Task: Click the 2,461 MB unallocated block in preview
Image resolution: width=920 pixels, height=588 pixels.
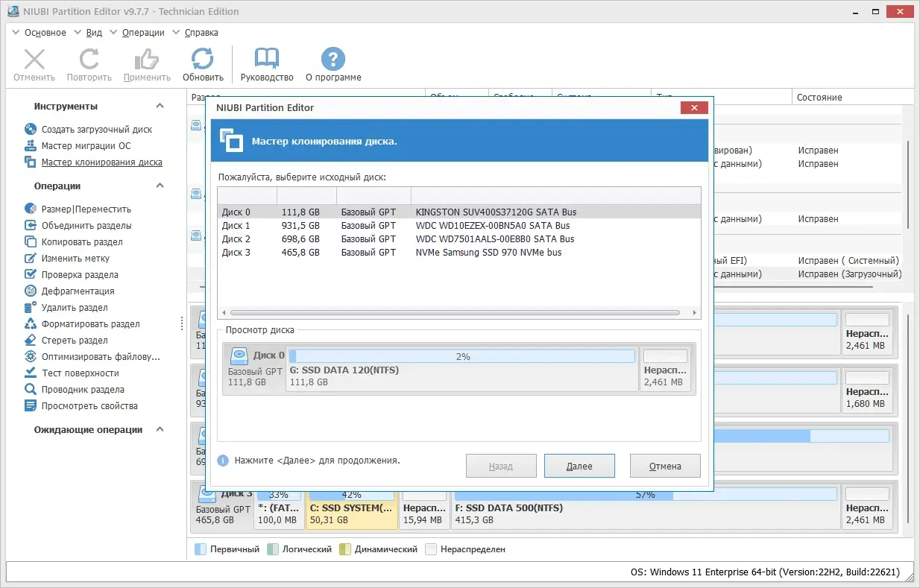Action: [665, 367]
